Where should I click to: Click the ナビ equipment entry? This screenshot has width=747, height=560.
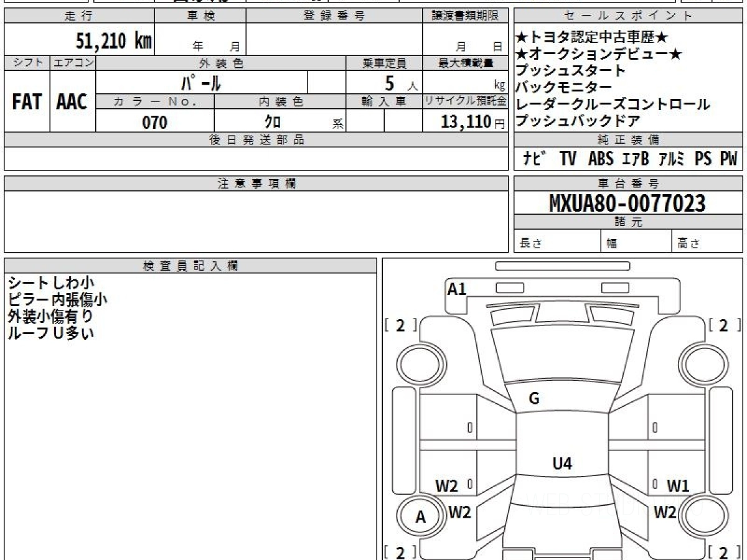pos(535,159)
